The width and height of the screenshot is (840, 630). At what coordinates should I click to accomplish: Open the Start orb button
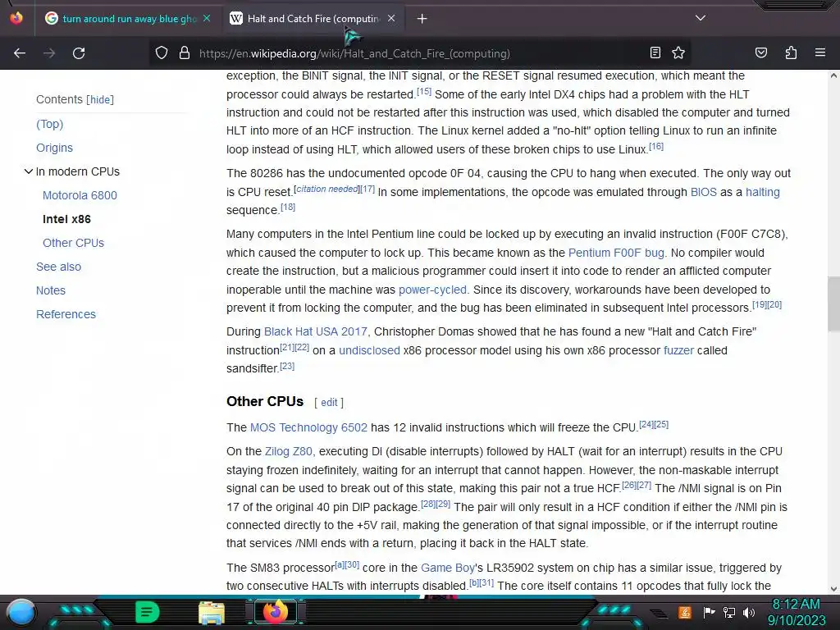coord(21,612)
